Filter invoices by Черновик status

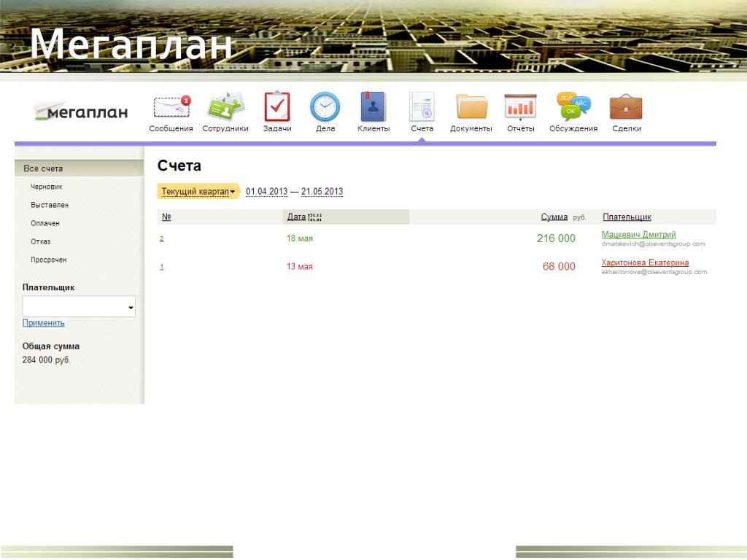click(x=46, y=187)
